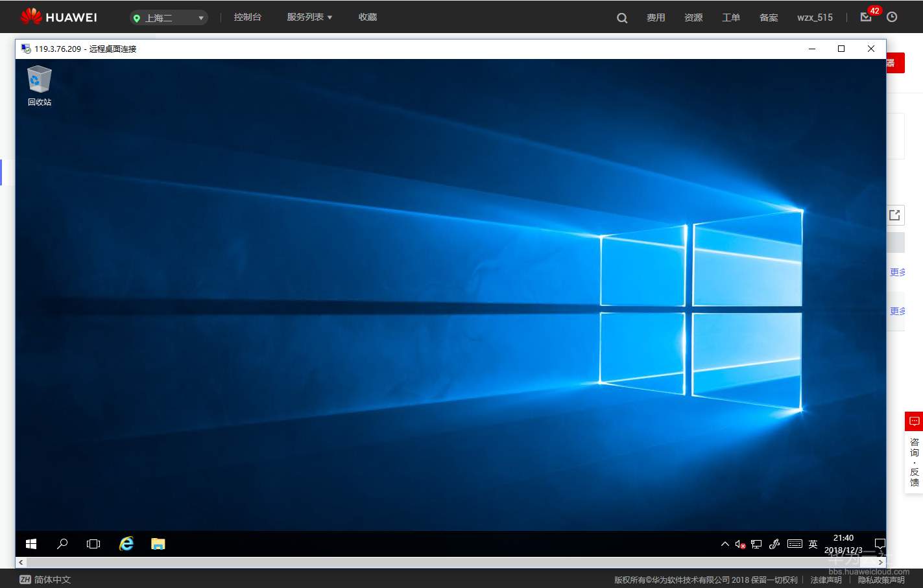Screen dimensions: 923x588
Task: Select the Recycle Bin (回收站) desktop icon
Action: click(40, 86)
